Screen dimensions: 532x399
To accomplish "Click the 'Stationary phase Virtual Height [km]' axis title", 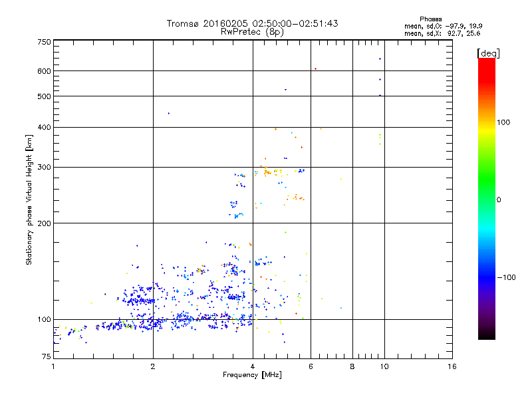I will tap(29, 199).
